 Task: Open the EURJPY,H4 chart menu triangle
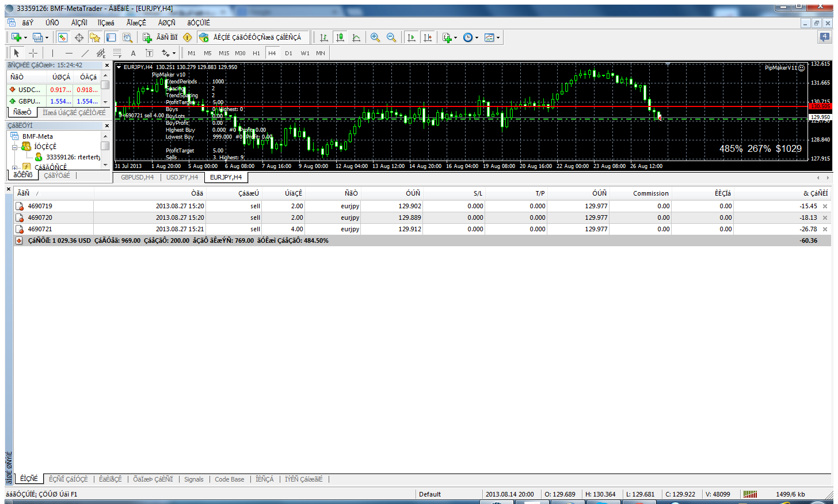coord(119,67)
